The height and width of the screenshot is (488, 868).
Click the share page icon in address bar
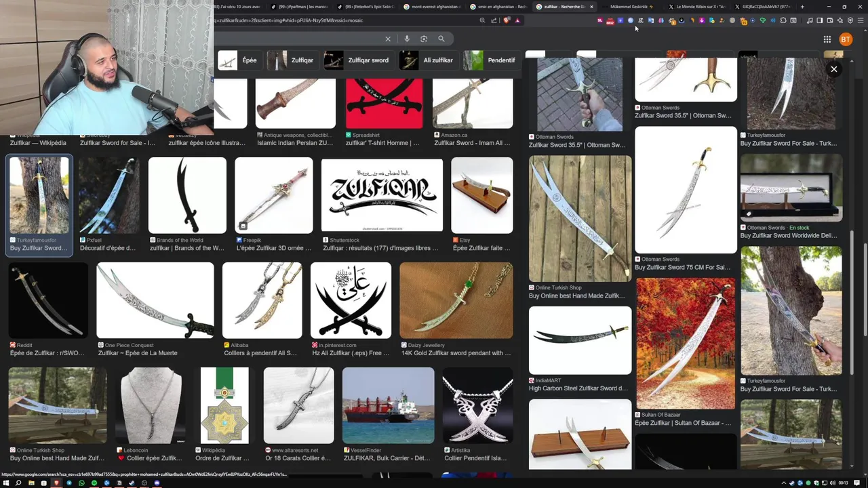(x=494, y=20)
